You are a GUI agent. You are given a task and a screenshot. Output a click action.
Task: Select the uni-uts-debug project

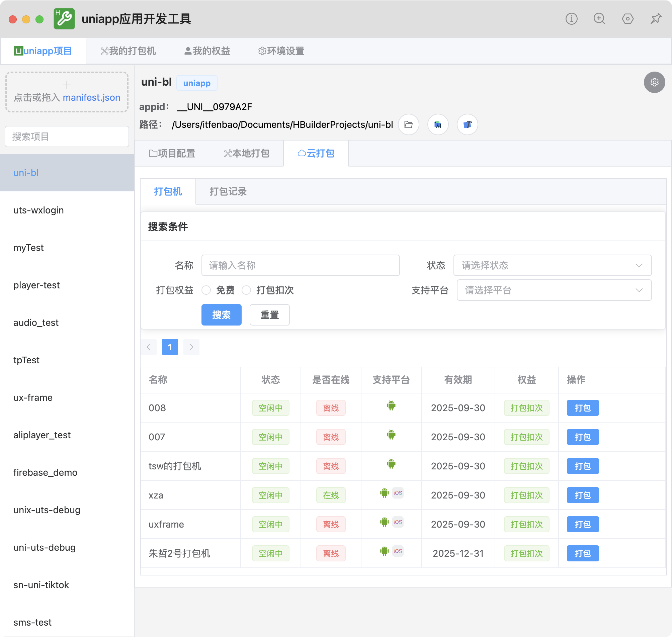click(x=67, y=547)
